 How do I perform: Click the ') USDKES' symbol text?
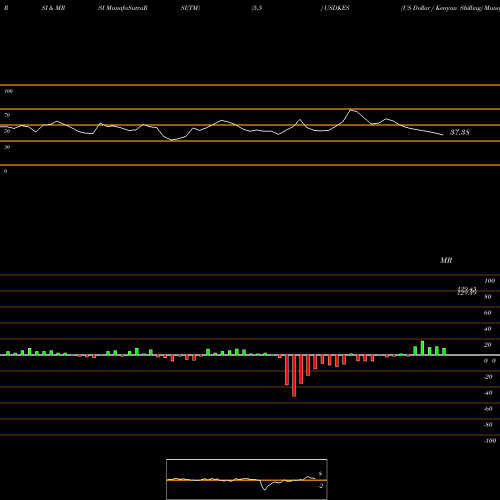click(x=335, y=8)
